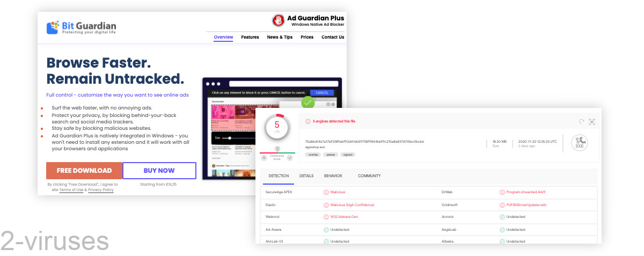This screenshot has width=644, height=256.
Task: Click the warning icon for W32.Adware.Gen
Action: 326,217
